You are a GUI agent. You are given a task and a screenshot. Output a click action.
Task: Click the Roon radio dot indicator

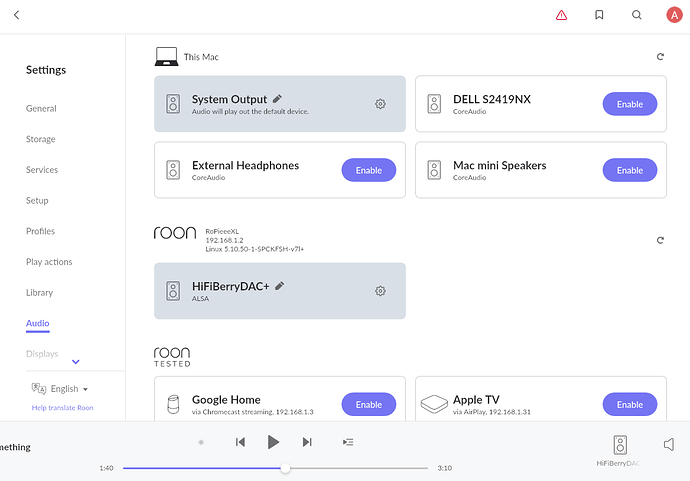[x=201, y=442]
